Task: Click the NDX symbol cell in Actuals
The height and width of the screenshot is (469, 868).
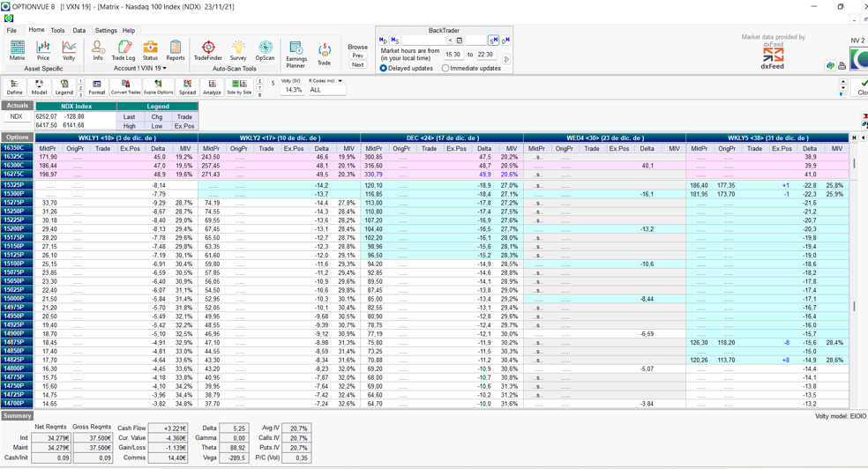Action: pyautogui.click(x=17, y=116)
